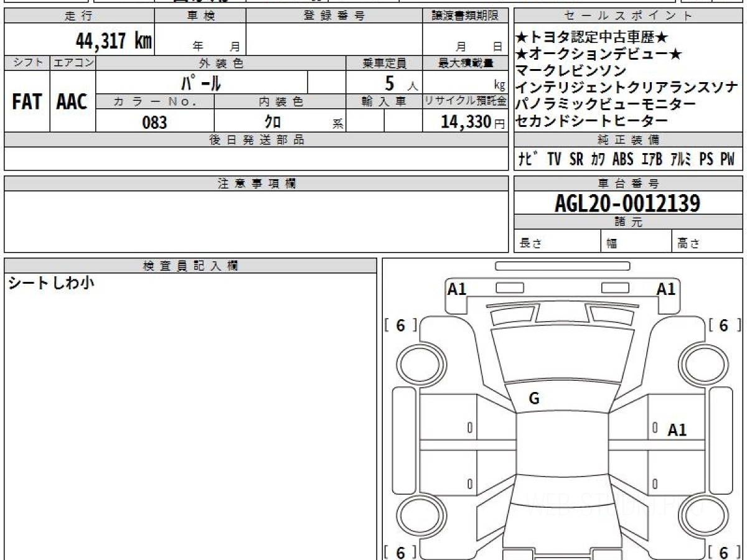747x560 pixels.
Task: Select the 登録番号 header
Action: (x=334, y=16)
